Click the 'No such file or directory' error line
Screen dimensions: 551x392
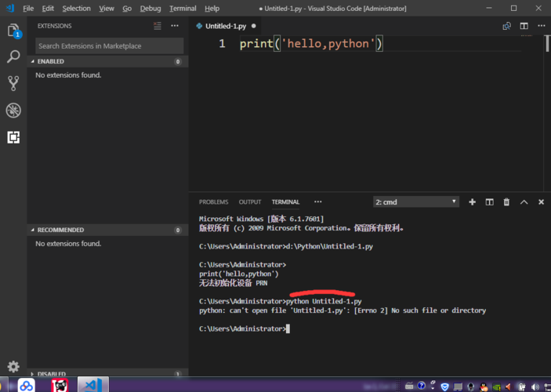(343, 310)
